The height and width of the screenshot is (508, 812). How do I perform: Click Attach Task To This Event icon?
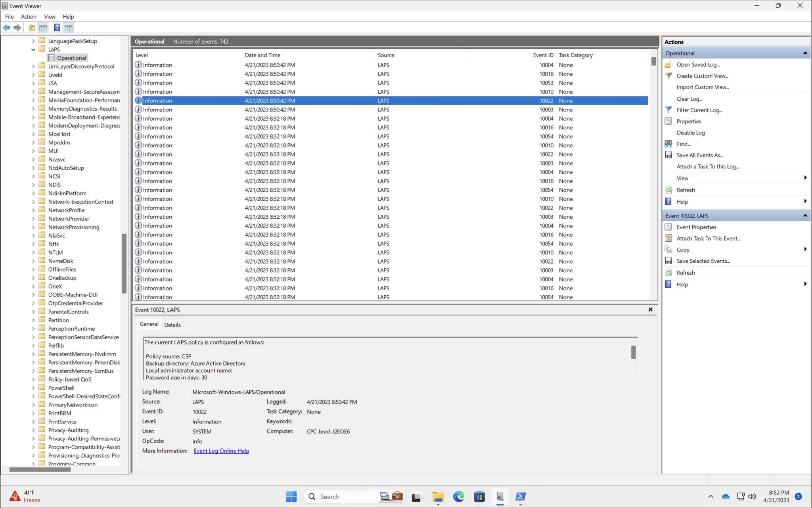[x=668, y=238]
